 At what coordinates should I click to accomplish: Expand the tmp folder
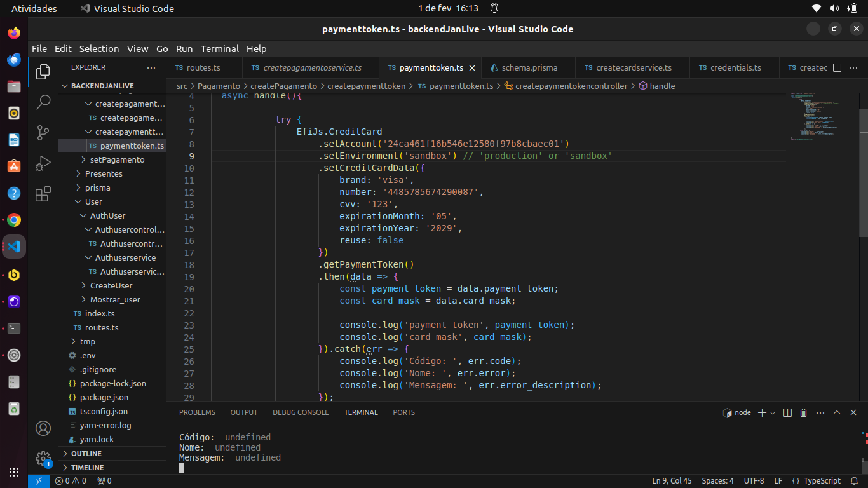[x=112, y=341]
